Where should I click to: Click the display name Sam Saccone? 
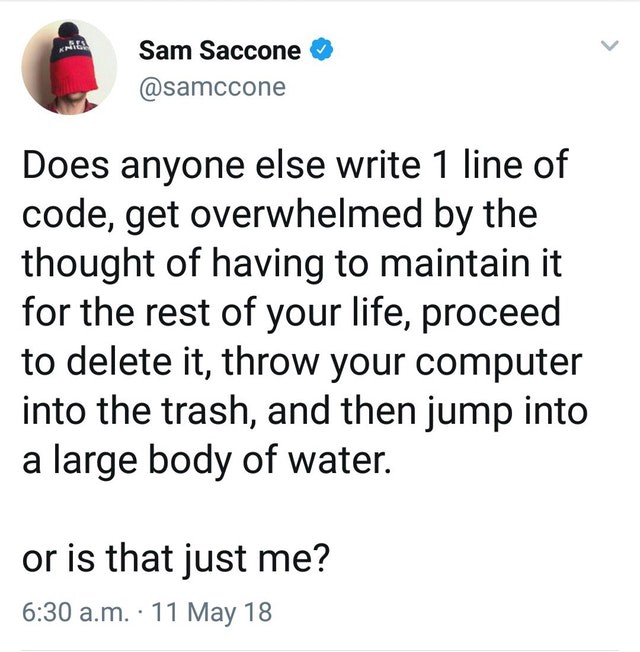pos(220,49)
